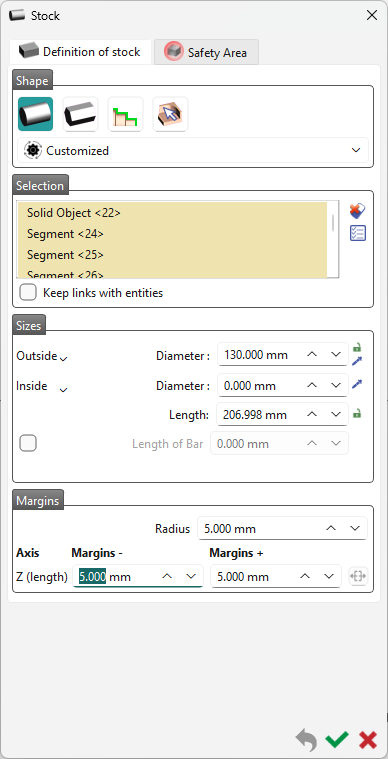388x759 pixels.
Task: Decrease the Length value
Action: tap(336, 414)
